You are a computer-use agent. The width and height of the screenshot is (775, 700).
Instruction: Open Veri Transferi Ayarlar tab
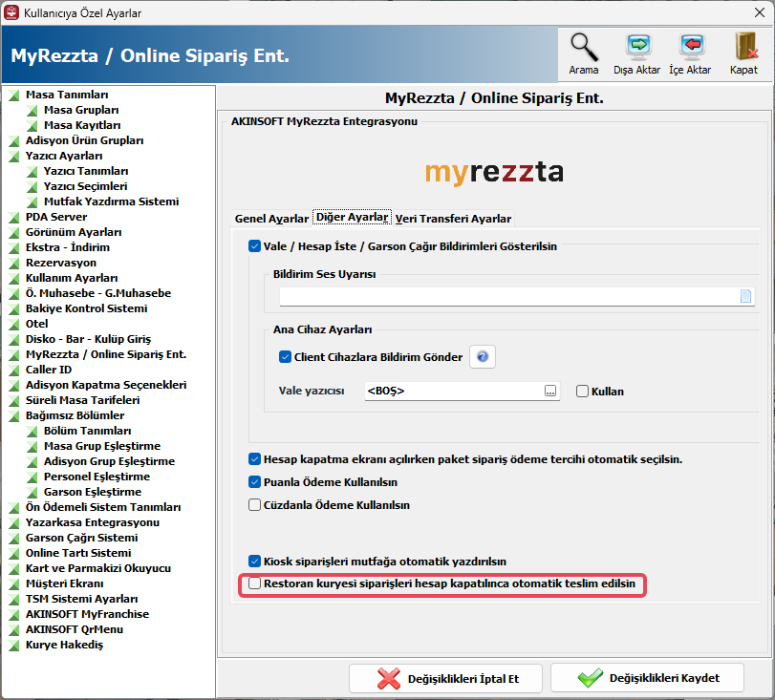coord(453,219)
